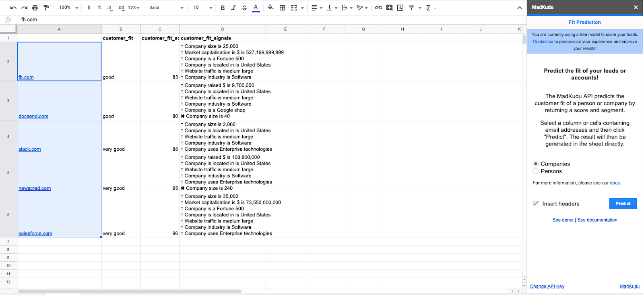Open the fill color picker

pyautogui.click(x=271, y=8)
